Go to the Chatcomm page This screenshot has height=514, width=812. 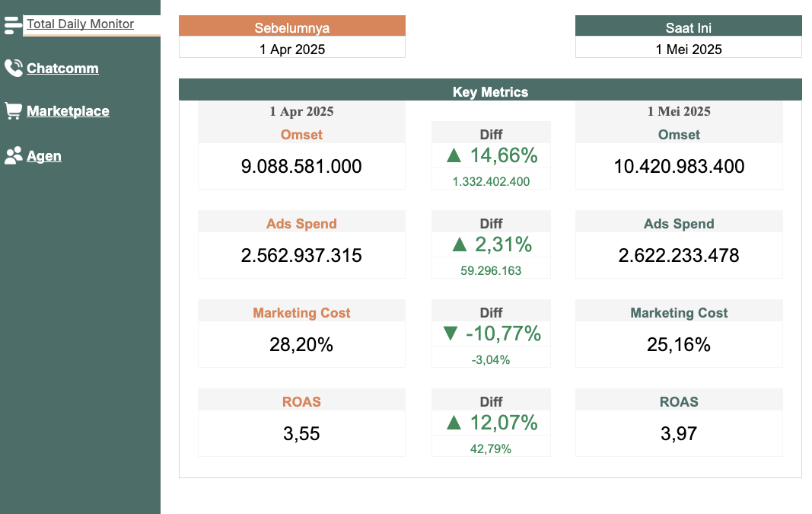(x=62, y=69)
